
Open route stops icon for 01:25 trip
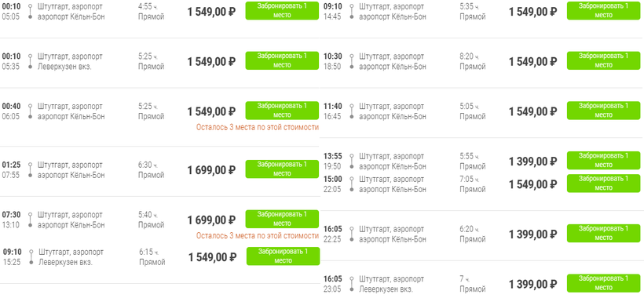pos(30,169)
